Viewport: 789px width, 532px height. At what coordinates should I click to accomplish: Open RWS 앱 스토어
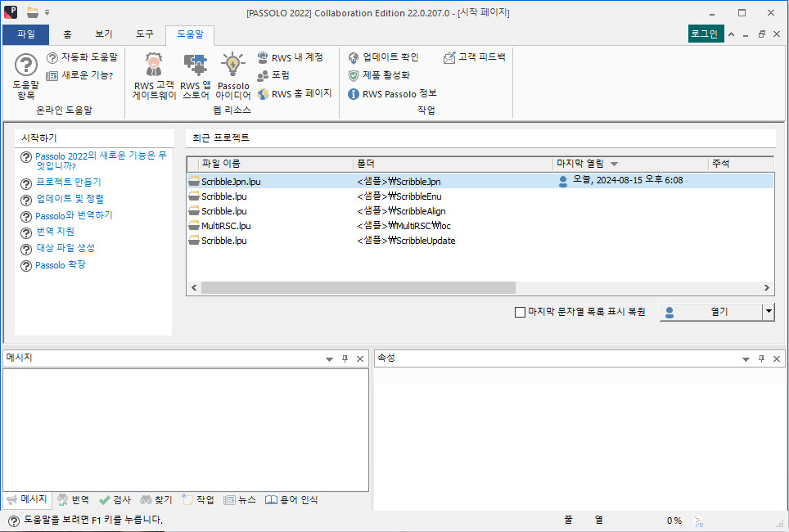click(196, 75)
